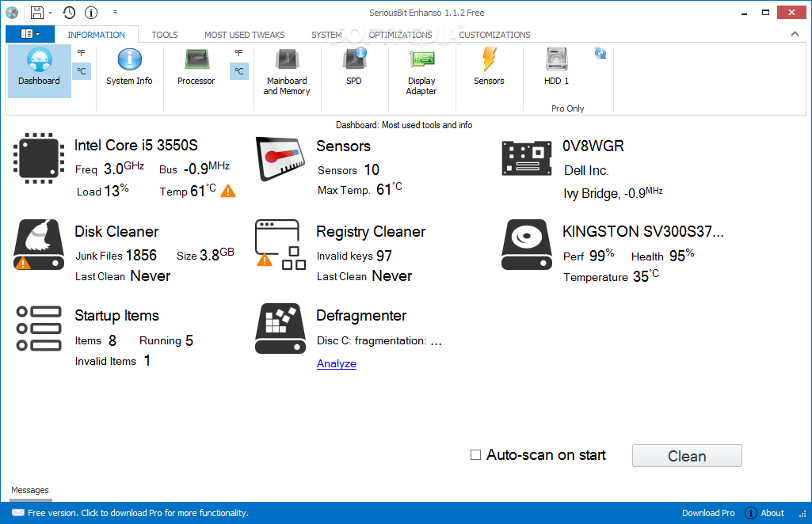Open the SPD ribbon icon
812x524 pixels.
354,66
